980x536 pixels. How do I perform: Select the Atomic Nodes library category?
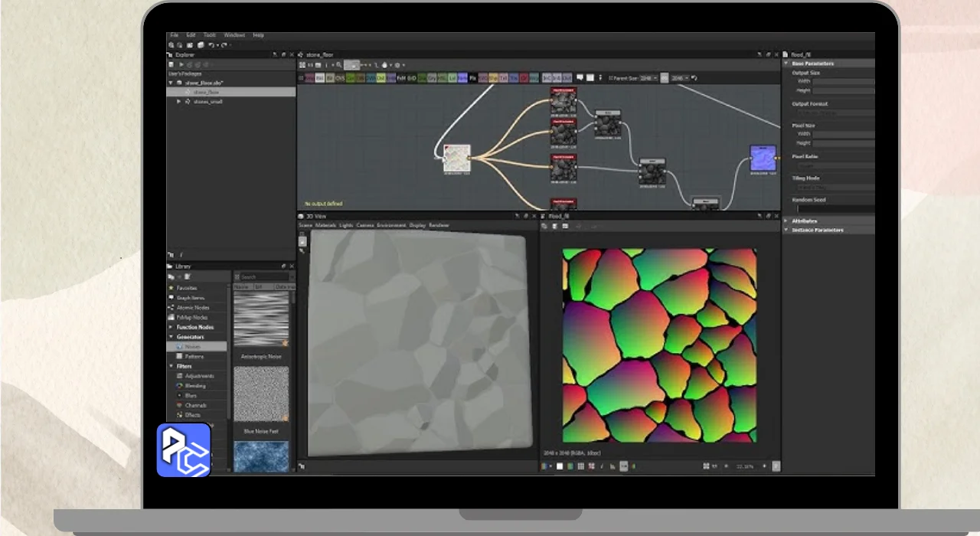[191, 307]
